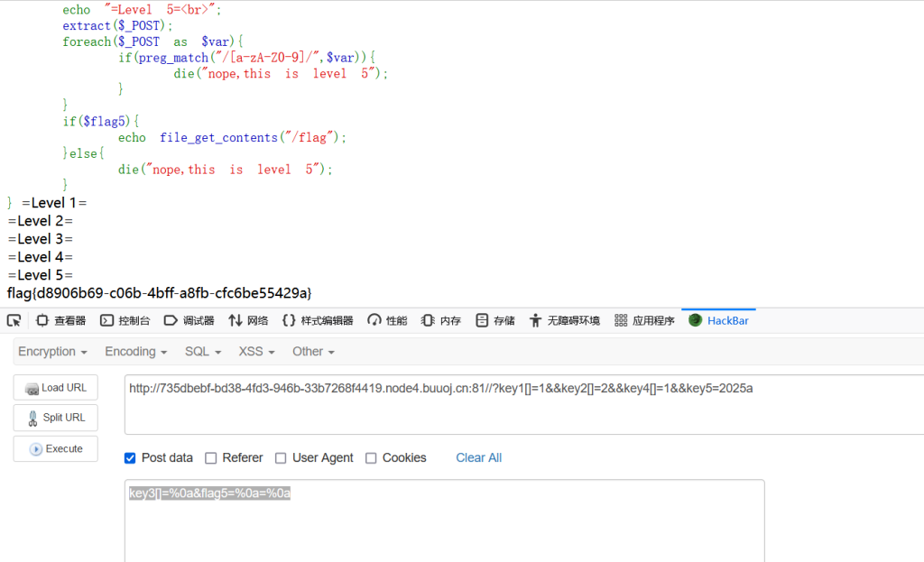Image resolution: width=924 pixels, height=562 pixels.
Task: Expand the Encryption dropdown menu
Action: click(52, 352)
